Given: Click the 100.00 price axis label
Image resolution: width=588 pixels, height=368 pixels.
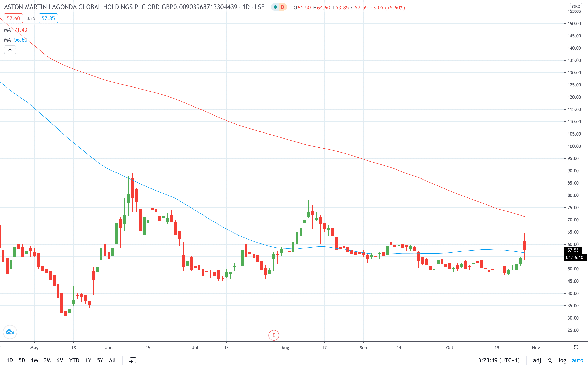Looking at the screenshot, I should (574, 146).
